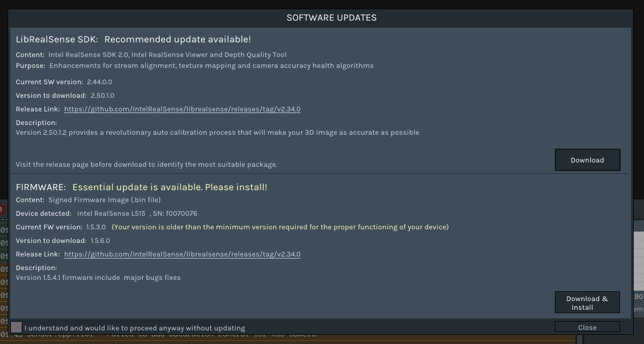Screen dimensions: 644x344
Task: Open the SDK release link on GitHub
Action: pos(183,109)
